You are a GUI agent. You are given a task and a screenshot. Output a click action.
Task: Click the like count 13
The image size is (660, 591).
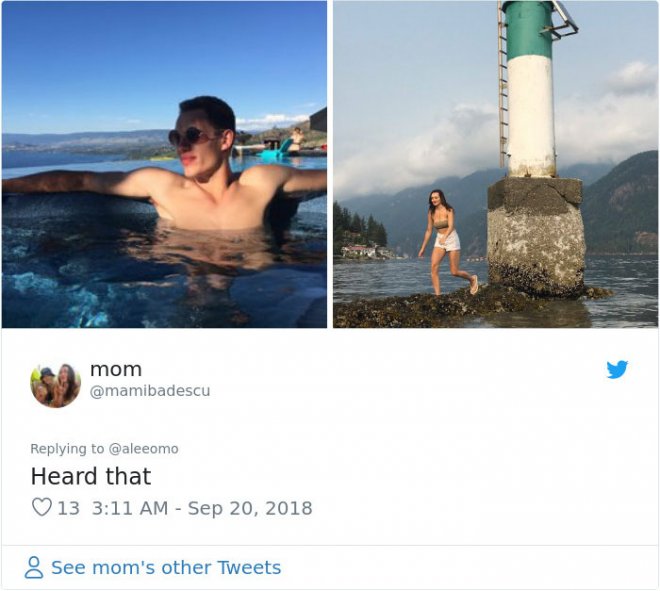pyautogui.click(x=68, y=508)
